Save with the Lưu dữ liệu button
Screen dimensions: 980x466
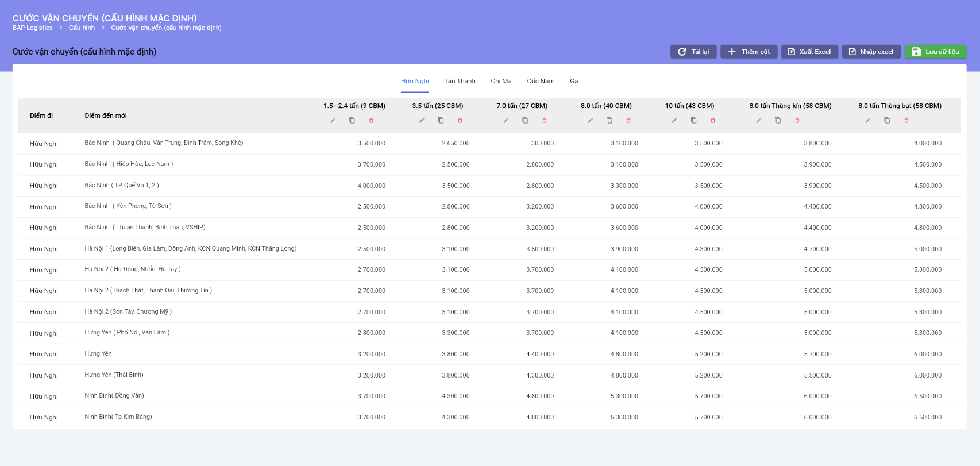pyautogui.click(x=935, y=52)
